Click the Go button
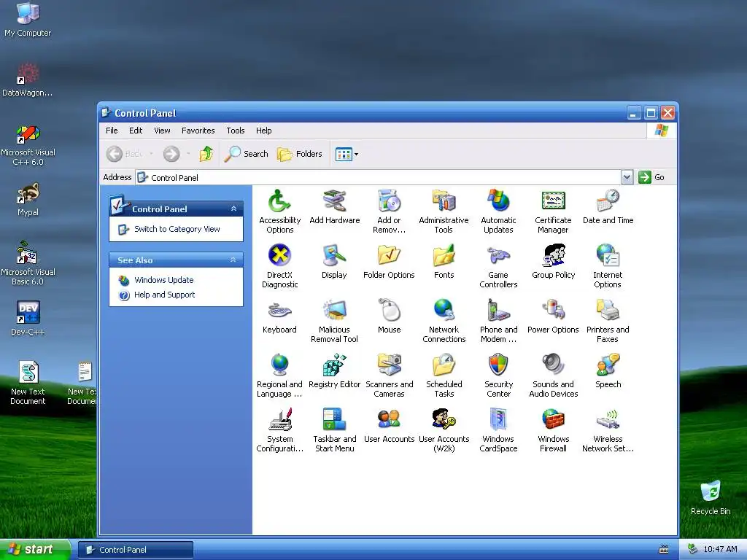The height and width of the screenshot is (560, 747). [651, 177]
